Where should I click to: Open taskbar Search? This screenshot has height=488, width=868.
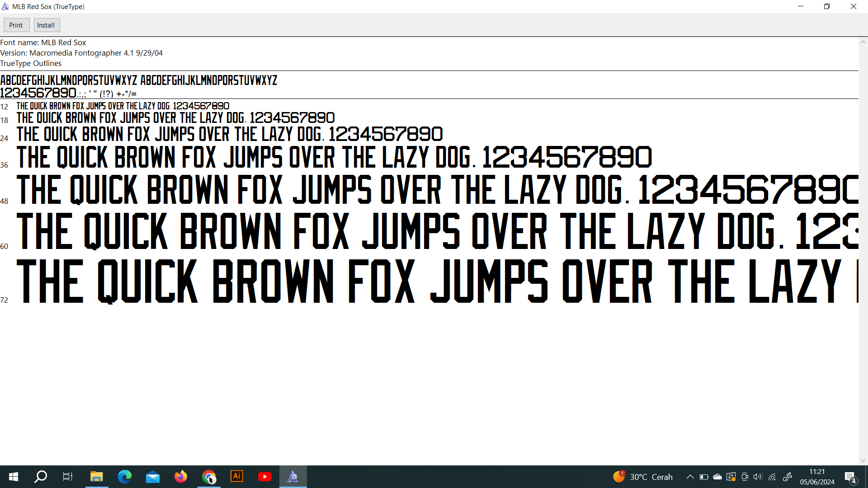(x=41, y=477)
